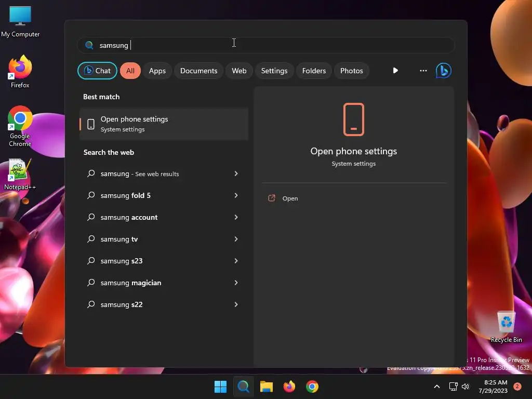Click search icon next to 'samsung tv'

[91, 239]
